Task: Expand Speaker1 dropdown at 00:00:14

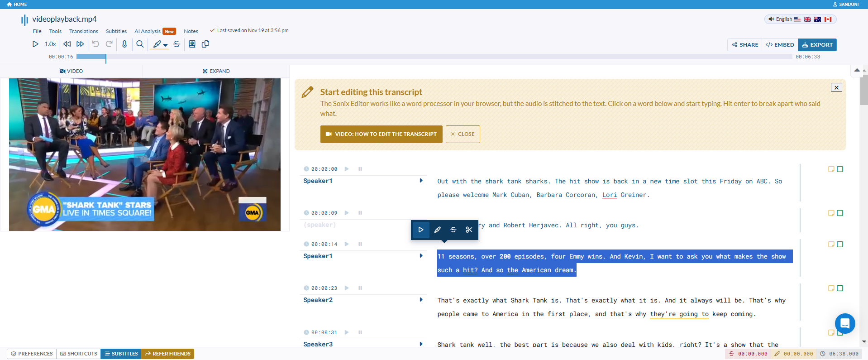Action: [421, 256]
